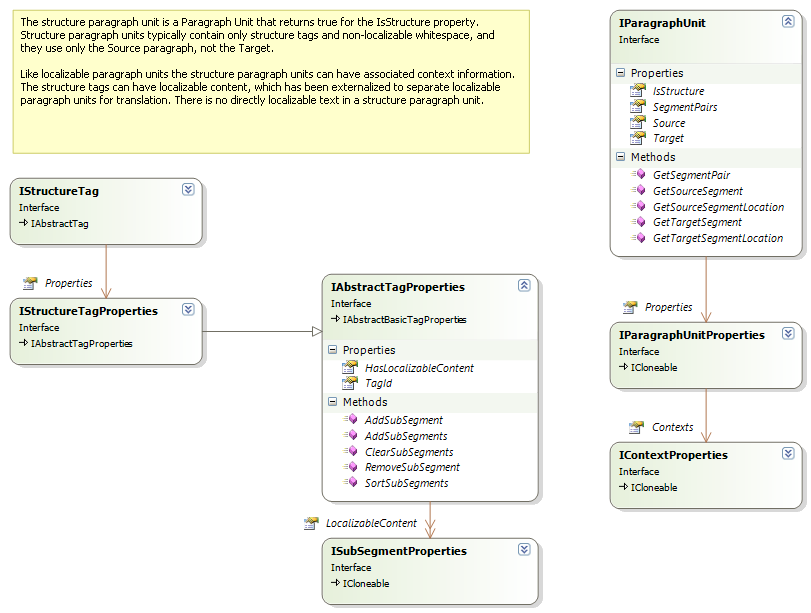Select the GetTargetSegmentLocation method
The width and height of the screenshot is (811, 613).
coord(717,238)
